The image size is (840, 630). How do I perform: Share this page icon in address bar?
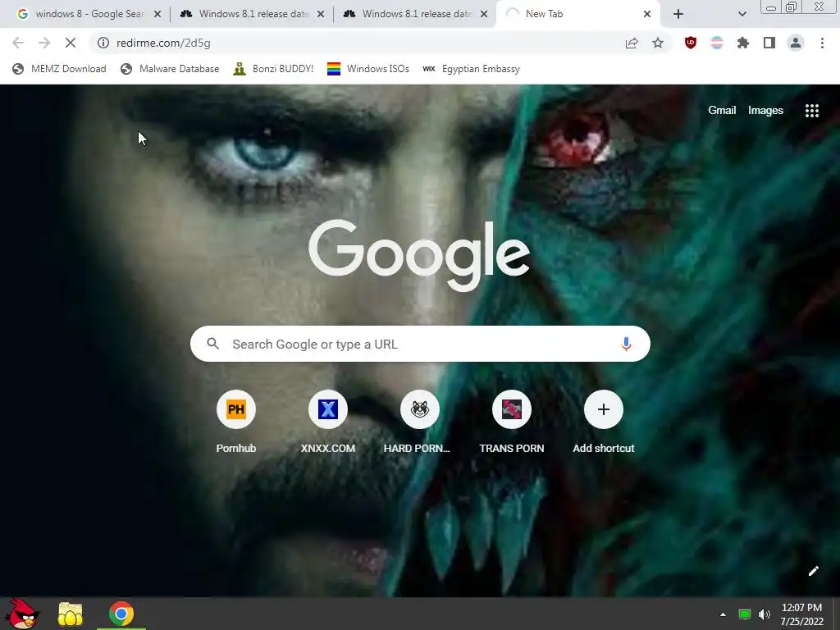coord(632,43)
